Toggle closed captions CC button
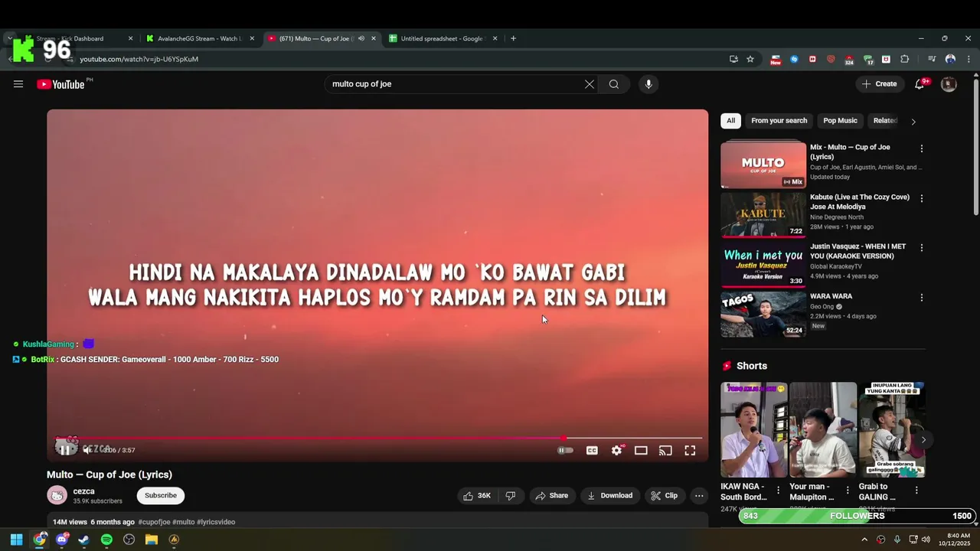 tap(592, 451)
